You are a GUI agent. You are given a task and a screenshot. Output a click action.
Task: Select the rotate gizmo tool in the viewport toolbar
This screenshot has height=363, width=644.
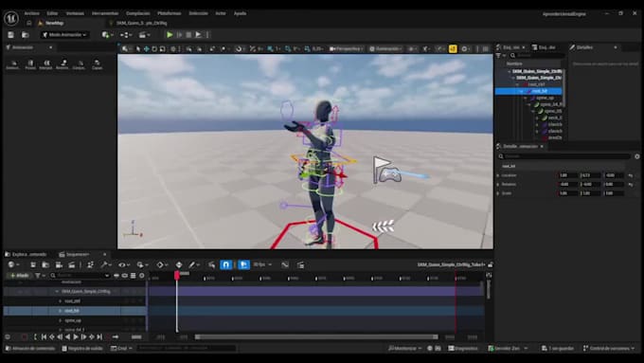(154, 49)
